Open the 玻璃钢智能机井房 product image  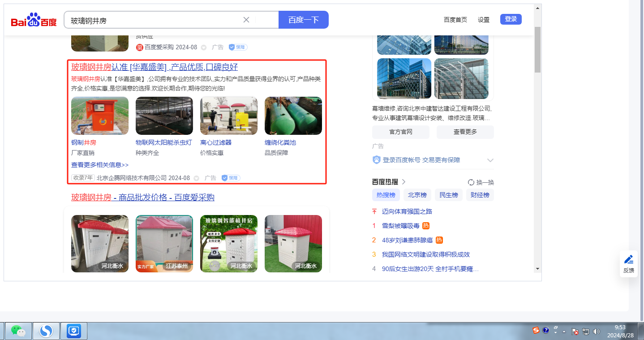tap(229, 244)
